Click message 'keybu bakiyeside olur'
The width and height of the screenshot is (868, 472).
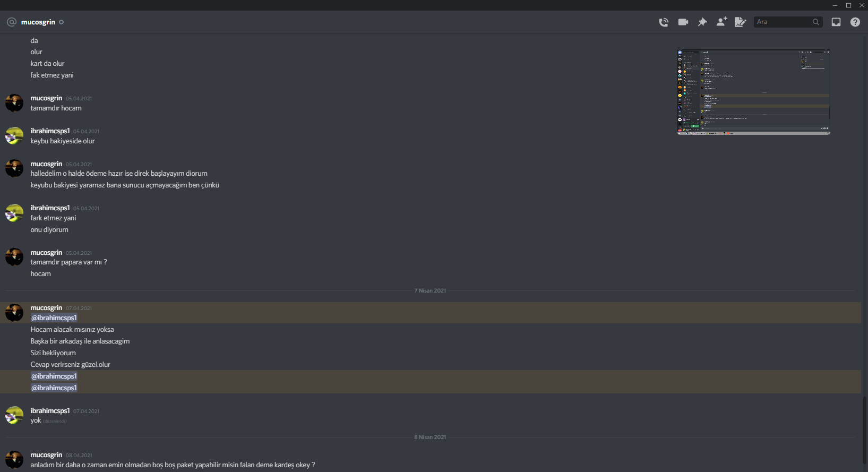(x=63, y=141)
